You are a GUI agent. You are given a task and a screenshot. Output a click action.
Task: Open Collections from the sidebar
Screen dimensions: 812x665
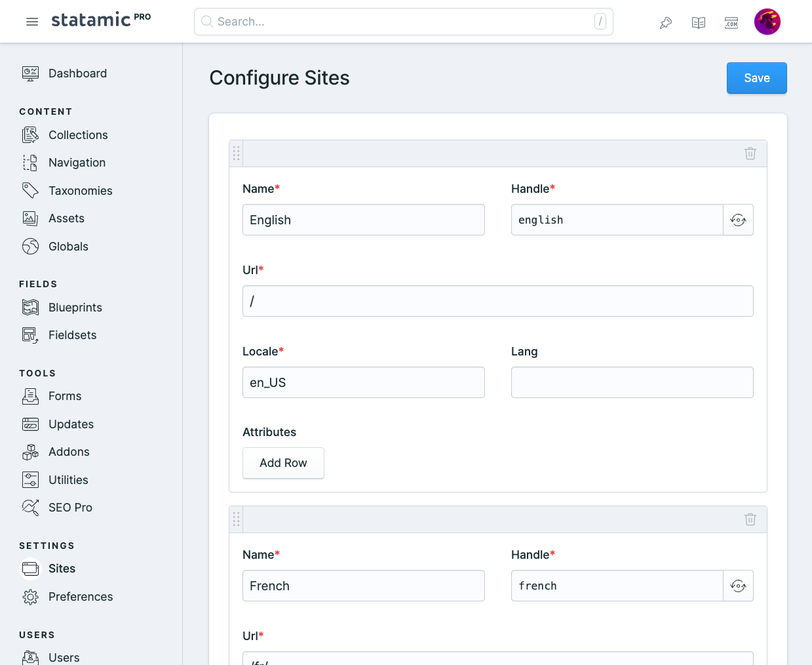tap(78, 135)
